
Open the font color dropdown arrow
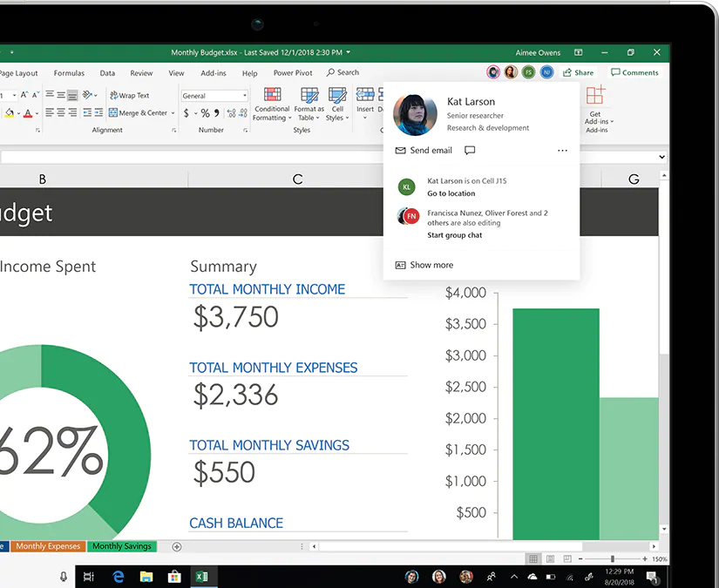point(37,113)
